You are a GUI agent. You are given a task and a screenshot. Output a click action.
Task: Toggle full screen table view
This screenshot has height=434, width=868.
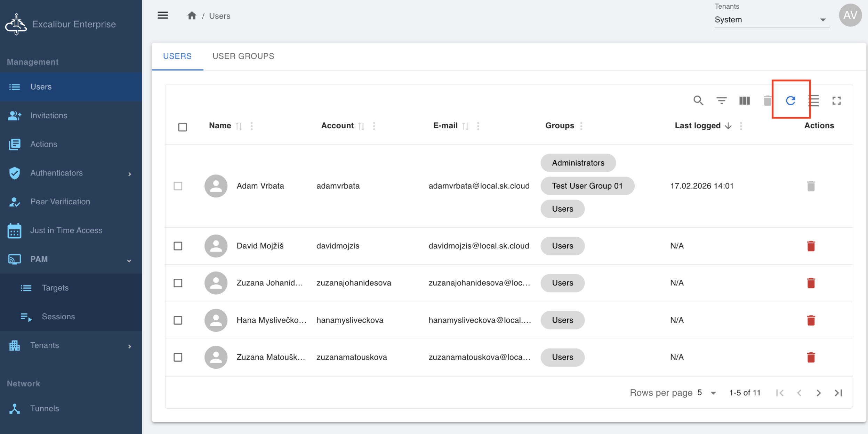point(836,101)
